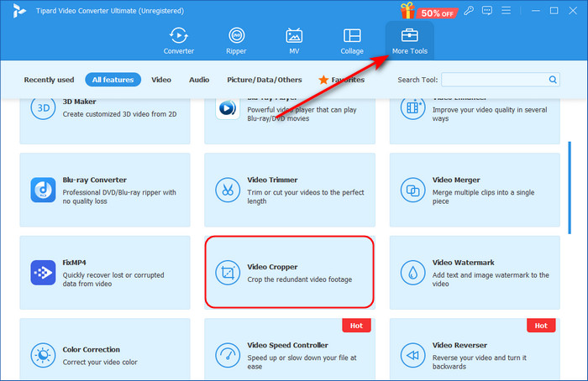The height and width of the screenshot is (381, 588).
Task: Open the Video Merger tool title
Action: (x=456, y=180)
